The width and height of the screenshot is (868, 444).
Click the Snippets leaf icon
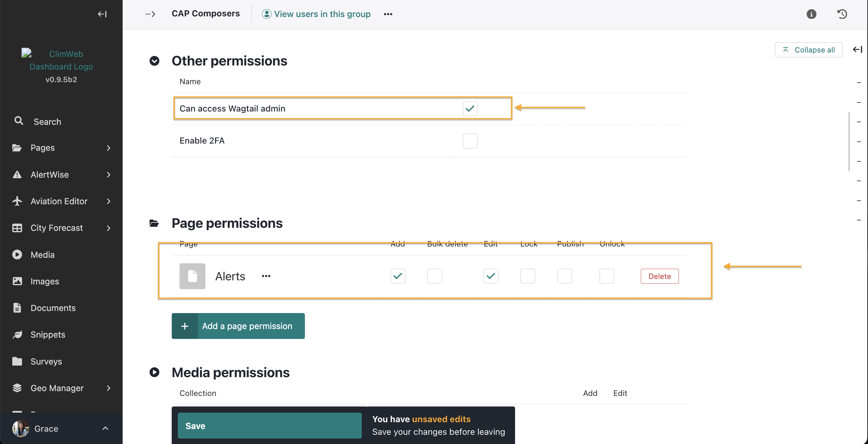17,335
